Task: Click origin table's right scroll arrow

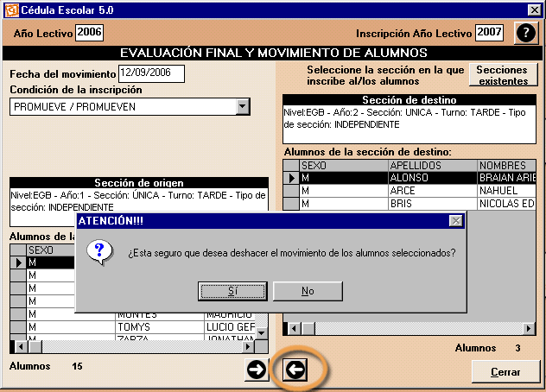Action: [x=248, y=347]
